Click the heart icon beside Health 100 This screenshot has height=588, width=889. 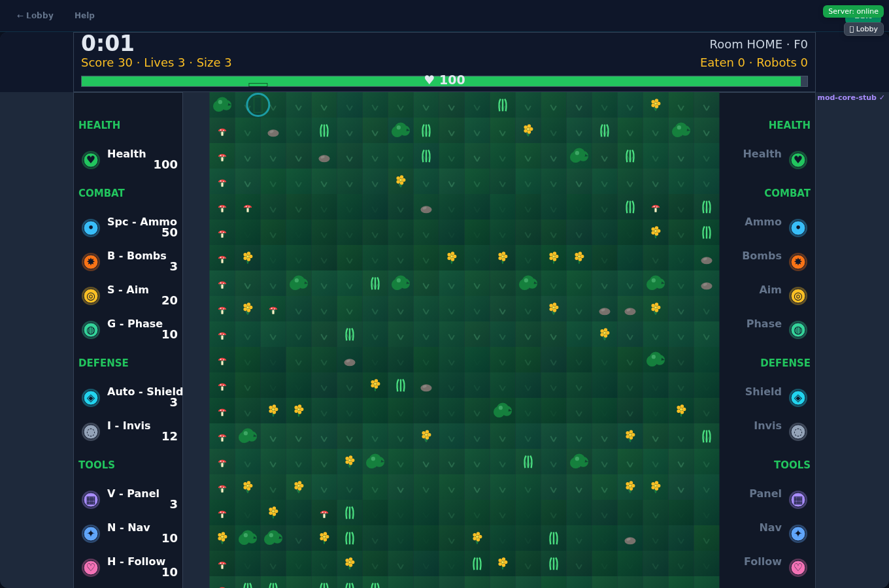coord(91,160)
